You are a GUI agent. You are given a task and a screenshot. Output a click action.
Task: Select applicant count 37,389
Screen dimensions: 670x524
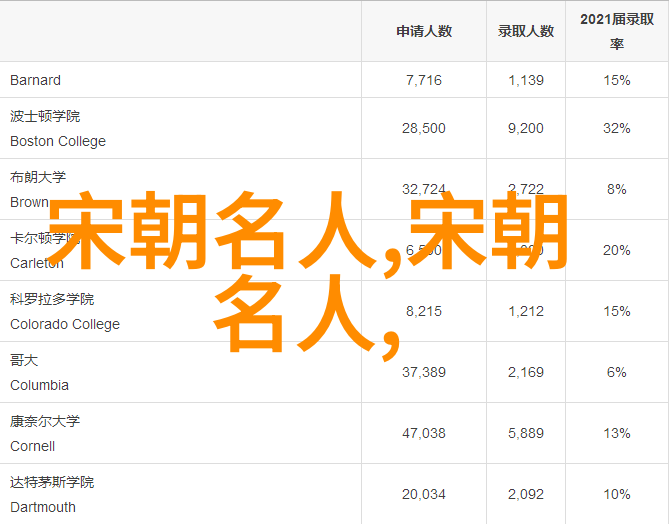click(424, 373)
